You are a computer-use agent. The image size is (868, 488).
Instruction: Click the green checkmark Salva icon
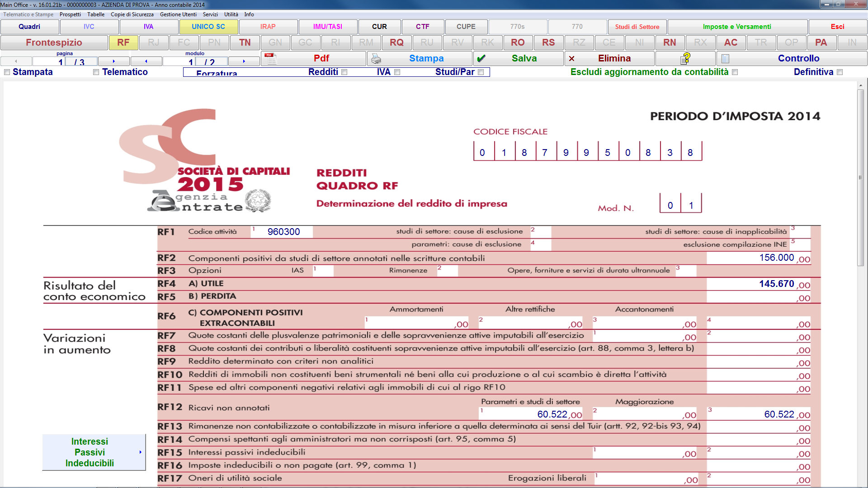point(481,59)
